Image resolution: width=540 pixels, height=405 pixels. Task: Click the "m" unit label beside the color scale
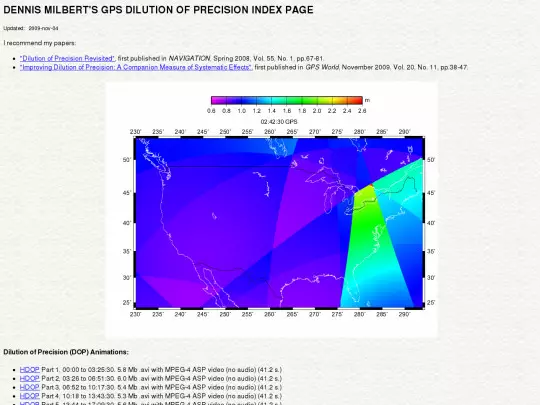[x=367, y=100]
